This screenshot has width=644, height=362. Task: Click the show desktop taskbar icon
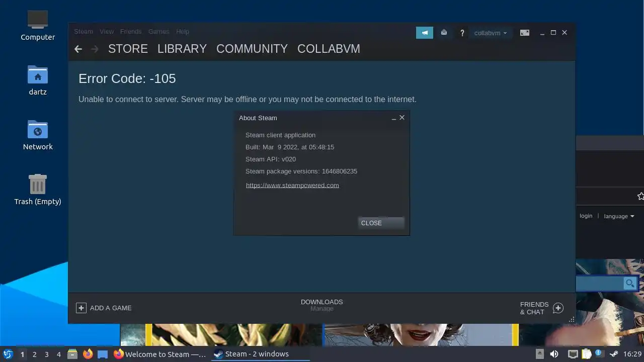tap(103, 354)
